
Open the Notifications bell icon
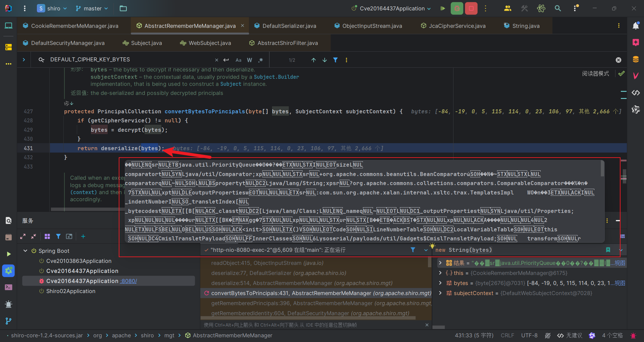[x=636, y=26]
